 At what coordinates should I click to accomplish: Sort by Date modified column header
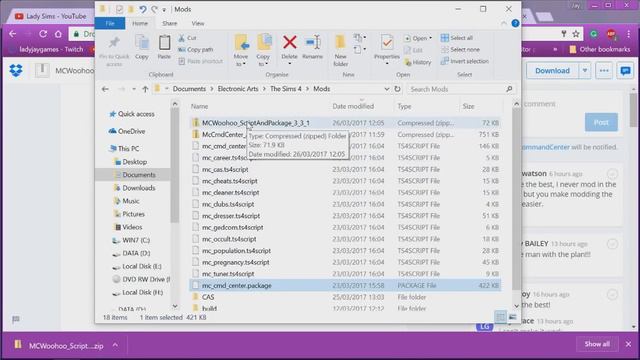353,106
